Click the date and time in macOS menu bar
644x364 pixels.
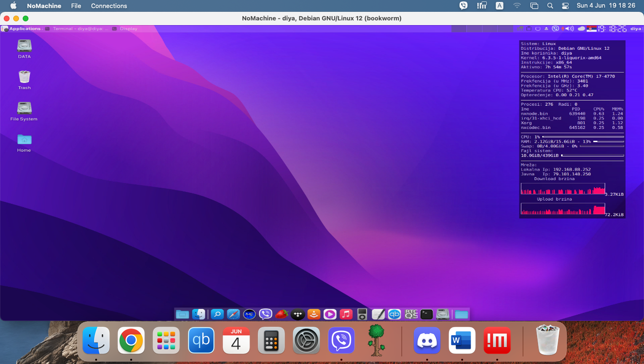(x=606, y=6)
